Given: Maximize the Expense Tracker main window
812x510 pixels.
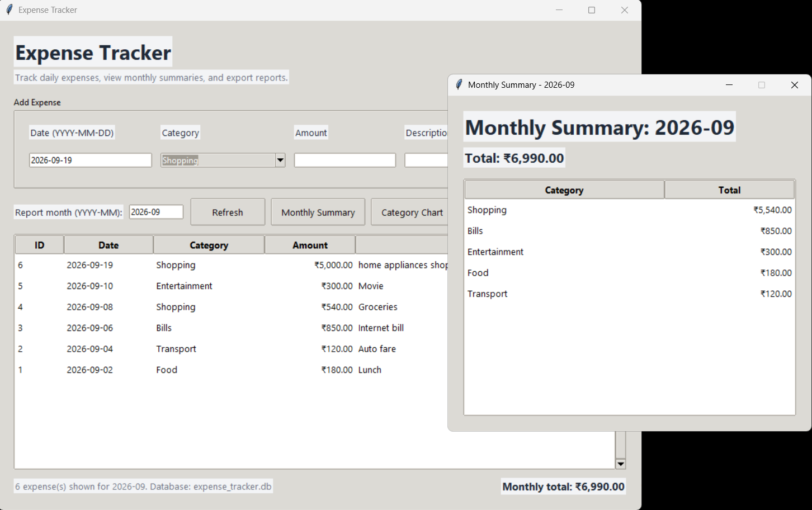Looking at the screenshot, I should [x=592, y=10].
